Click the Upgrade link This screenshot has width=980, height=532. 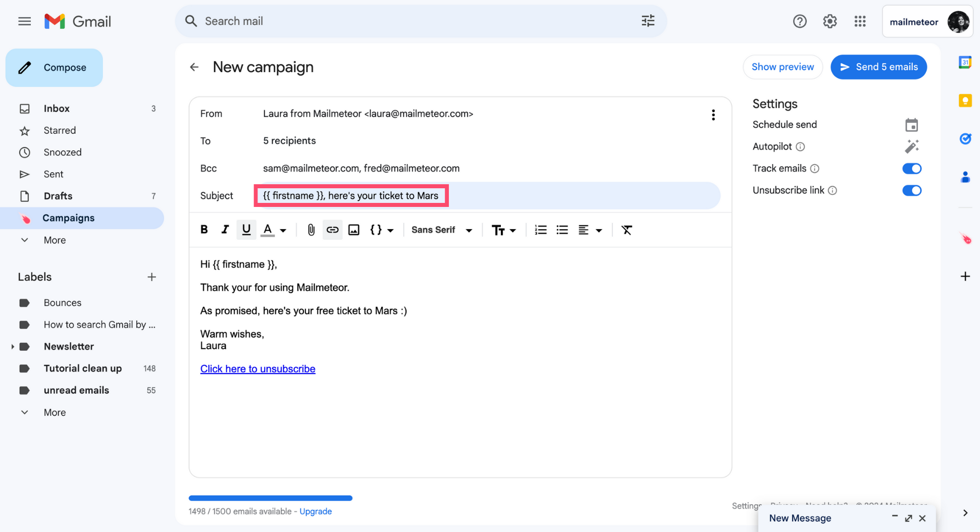point(316,511)
